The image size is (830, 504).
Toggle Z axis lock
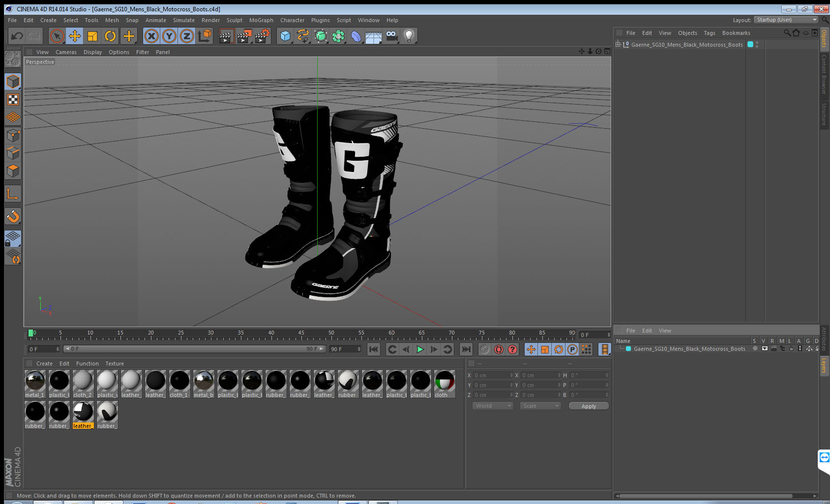[187, 36]
